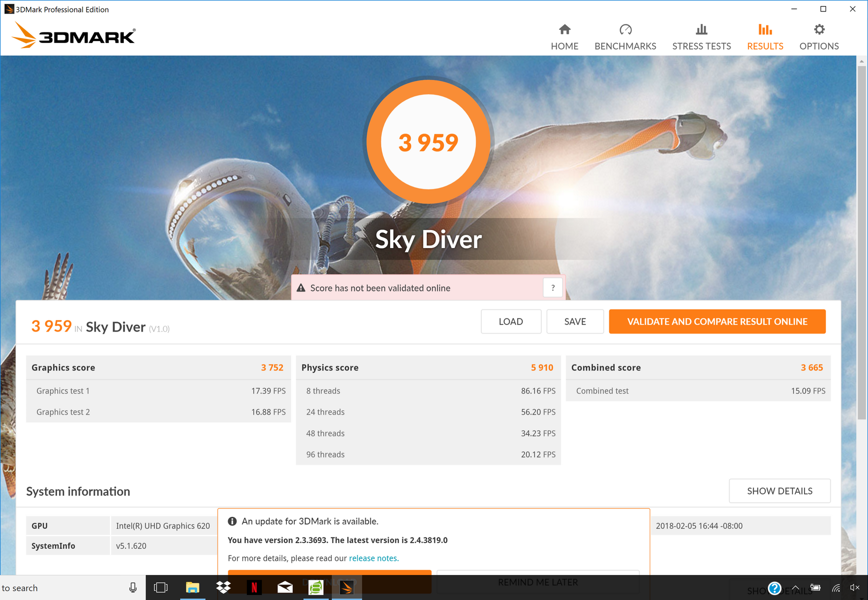Click the '15.09 FPS' value
This screenshot has height=600, width=868.
click(x=808, y=391)
